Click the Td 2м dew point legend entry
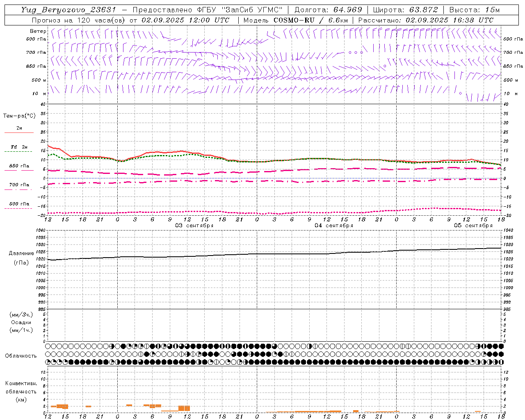 19,147
